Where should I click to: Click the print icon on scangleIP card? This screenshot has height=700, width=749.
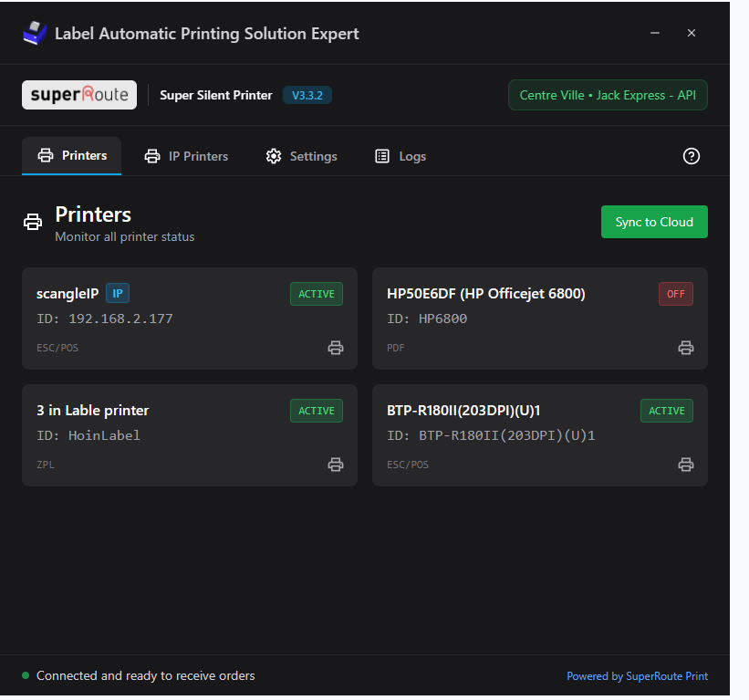point(336,348)
